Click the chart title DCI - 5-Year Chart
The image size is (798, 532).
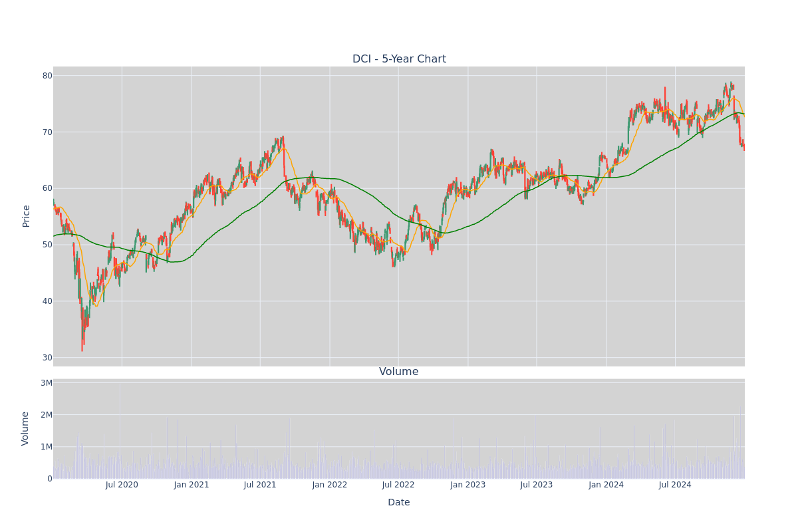(x=399, y=59)
